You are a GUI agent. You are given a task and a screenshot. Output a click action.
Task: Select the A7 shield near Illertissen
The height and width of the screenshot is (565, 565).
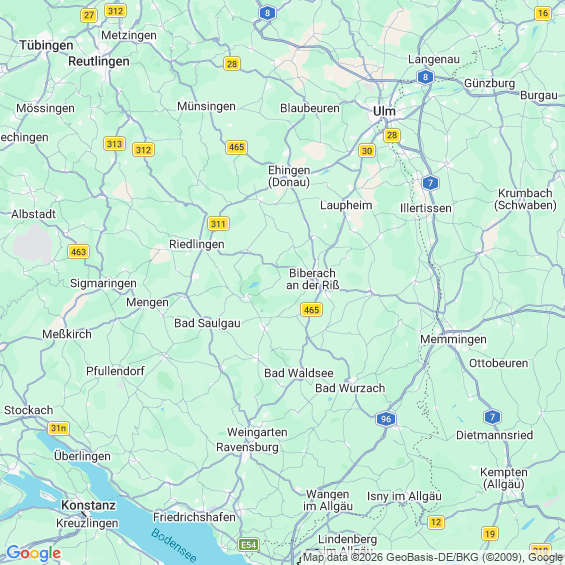coord(430,183)
